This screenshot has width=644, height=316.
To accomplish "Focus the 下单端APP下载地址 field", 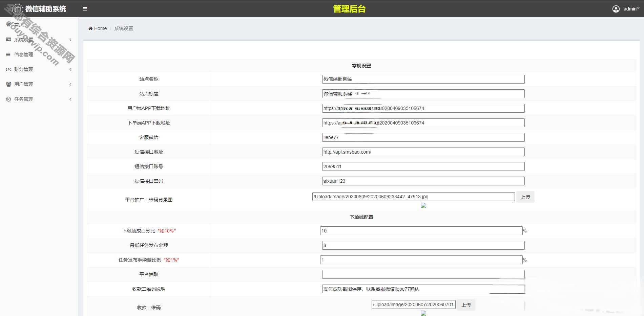I will [423, 123].
